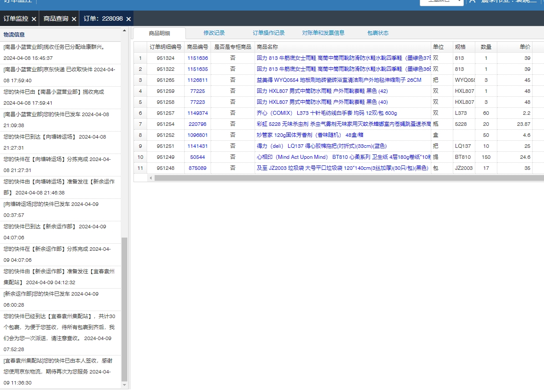View the 包裹状态 tab
The width and height of the screenshot is (544, 392).
click(x=378, y=33)
